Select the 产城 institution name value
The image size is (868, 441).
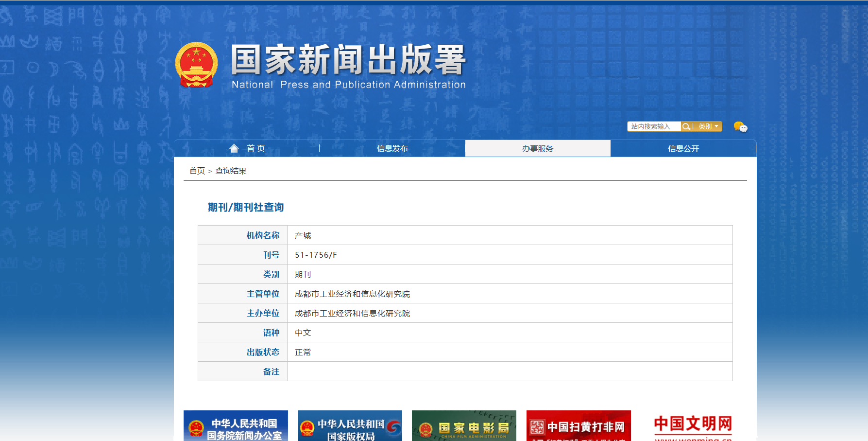coord(303,235)
